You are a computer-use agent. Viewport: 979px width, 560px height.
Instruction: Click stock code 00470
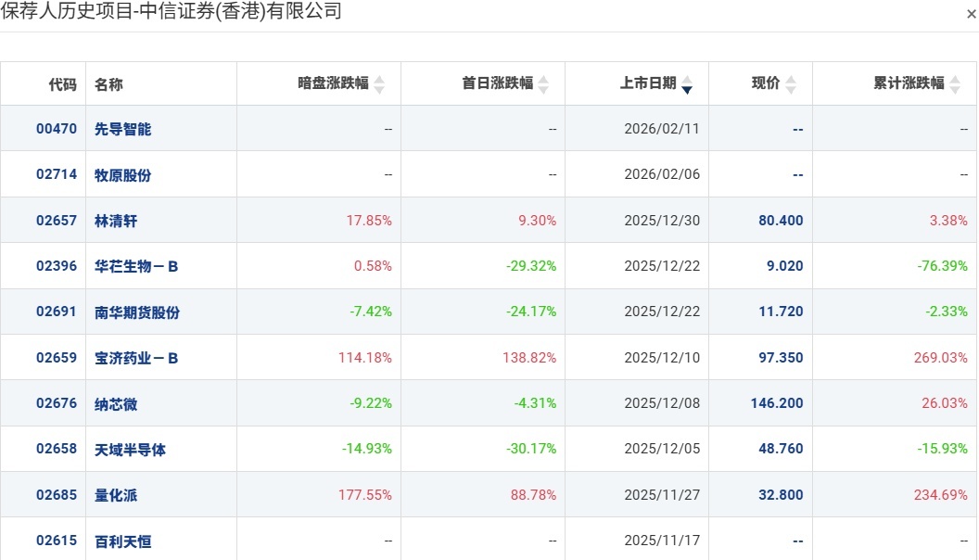57,129
